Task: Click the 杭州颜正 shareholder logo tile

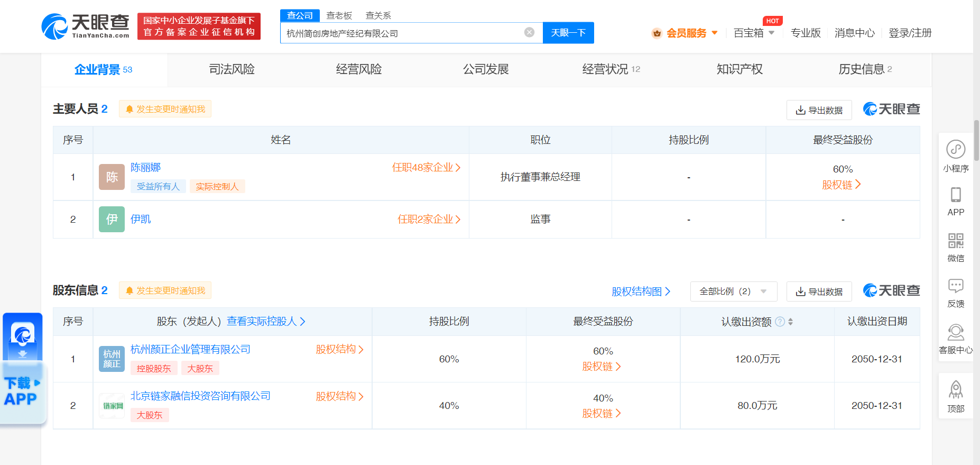Action: (112, 359)
